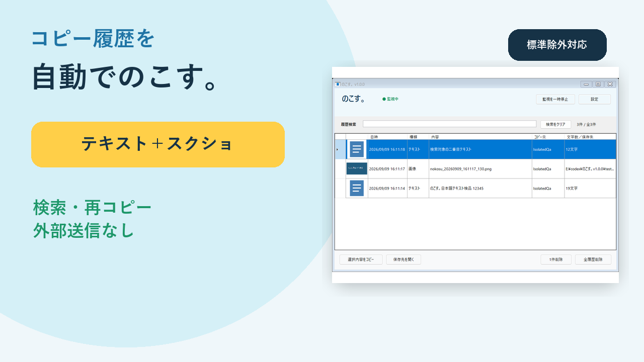The height and width of the screenshot is (362, 644).
Task: Select the 2026/09/09 16:11:17 date cell
Action: [387, 169]
